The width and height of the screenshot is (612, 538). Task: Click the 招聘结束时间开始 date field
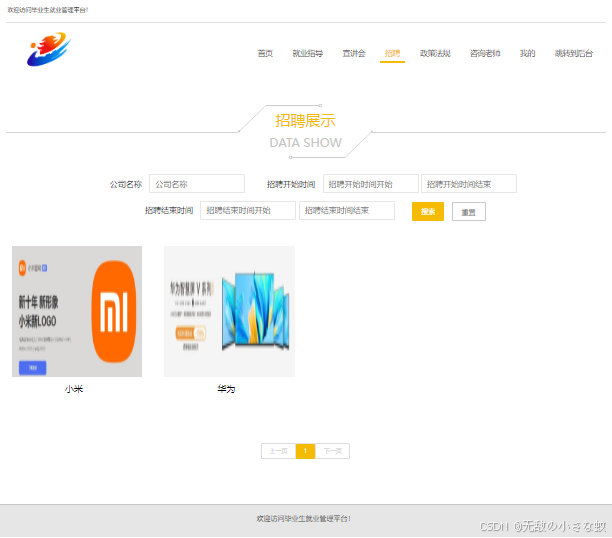[x=248, y=210]
